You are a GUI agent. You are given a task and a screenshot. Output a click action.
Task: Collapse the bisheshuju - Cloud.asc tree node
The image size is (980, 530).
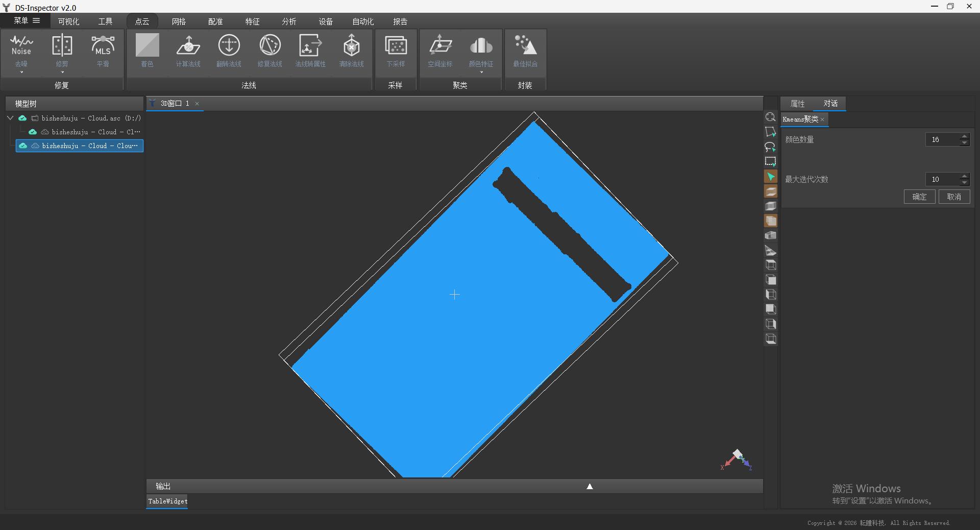point(10,118)
